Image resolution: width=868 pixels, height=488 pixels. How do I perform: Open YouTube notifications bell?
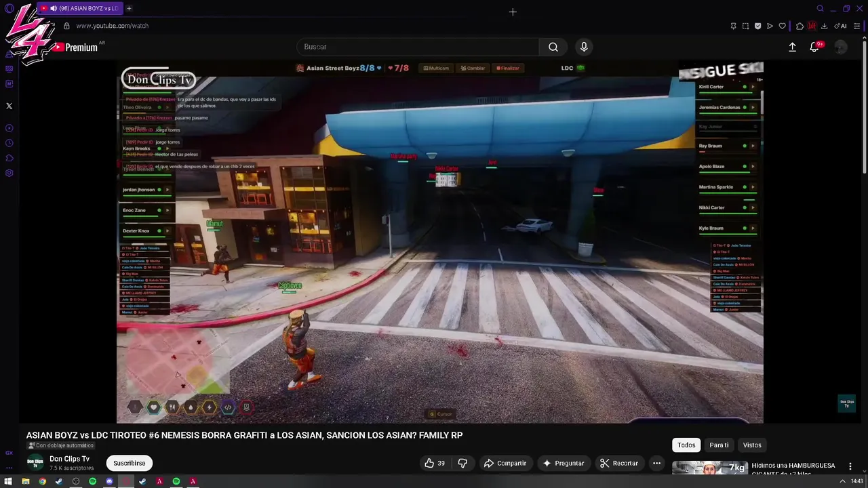tap(815, 47)
